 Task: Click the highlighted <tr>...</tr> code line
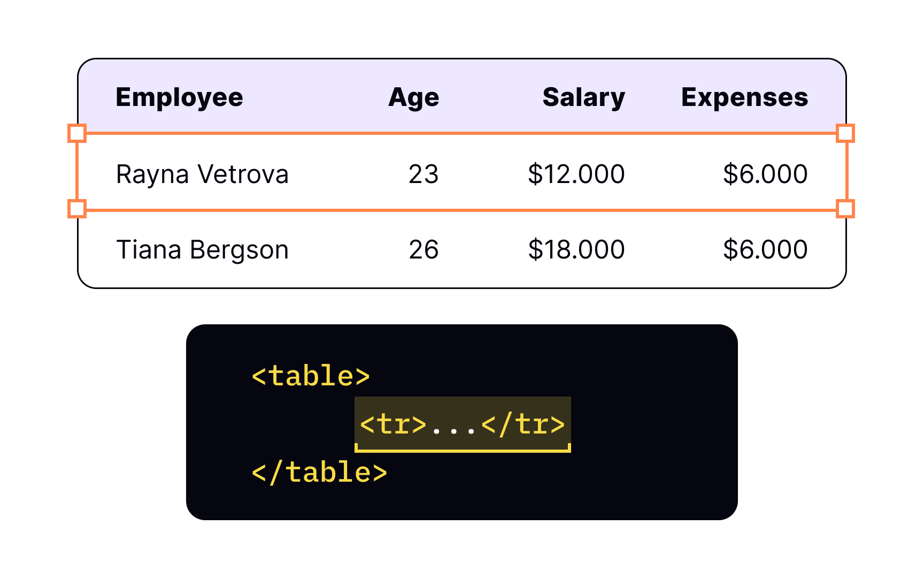tap(463, 424)
